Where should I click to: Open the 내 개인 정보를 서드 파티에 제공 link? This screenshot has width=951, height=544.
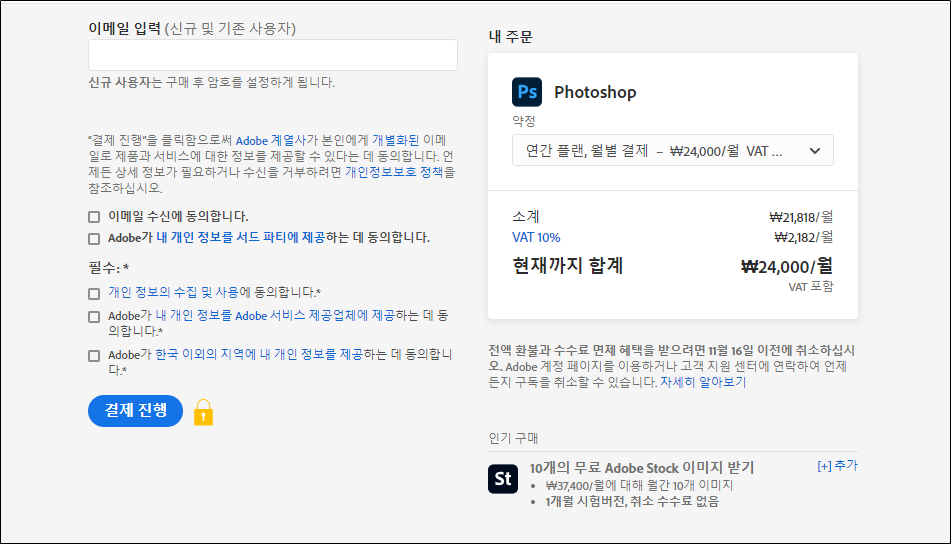tap(241, 238)
